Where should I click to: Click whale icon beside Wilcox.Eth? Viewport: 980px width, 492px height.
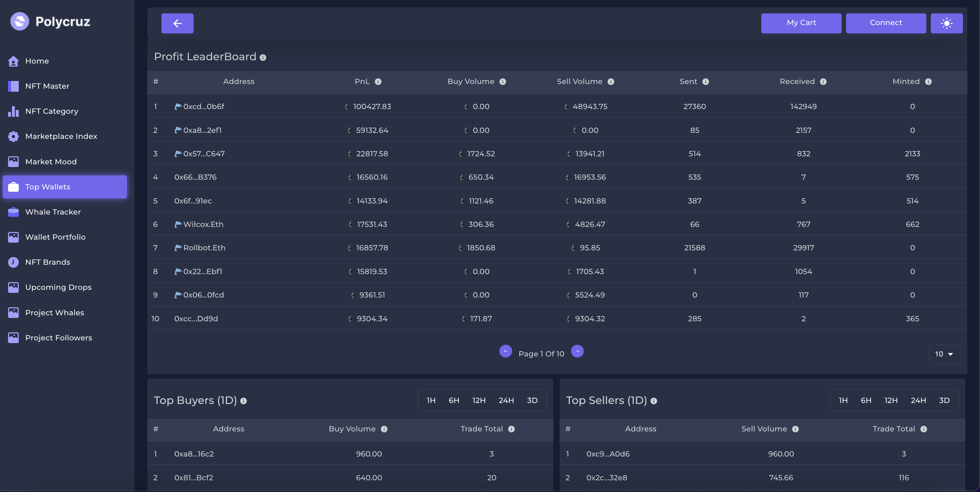click(178, 224)
